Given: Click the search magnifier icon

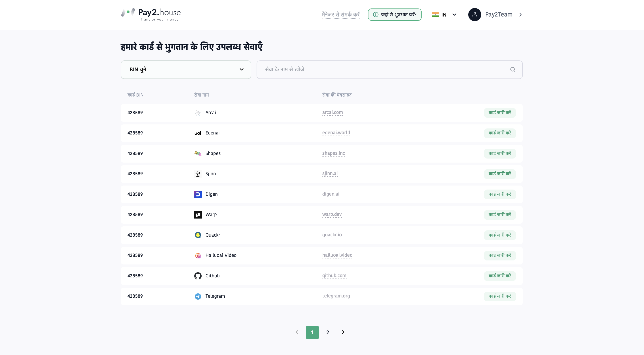Looking at the screenshot, I should click(x=513, y=70).
